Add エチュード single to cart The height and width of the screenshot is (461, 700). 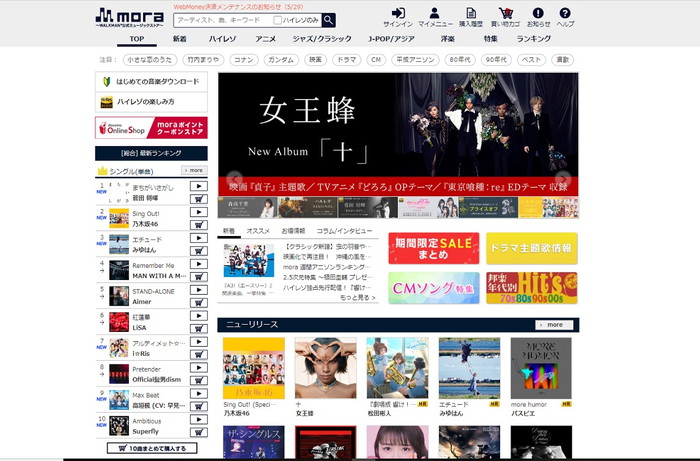pyautogui.click(x=199, y=250)
